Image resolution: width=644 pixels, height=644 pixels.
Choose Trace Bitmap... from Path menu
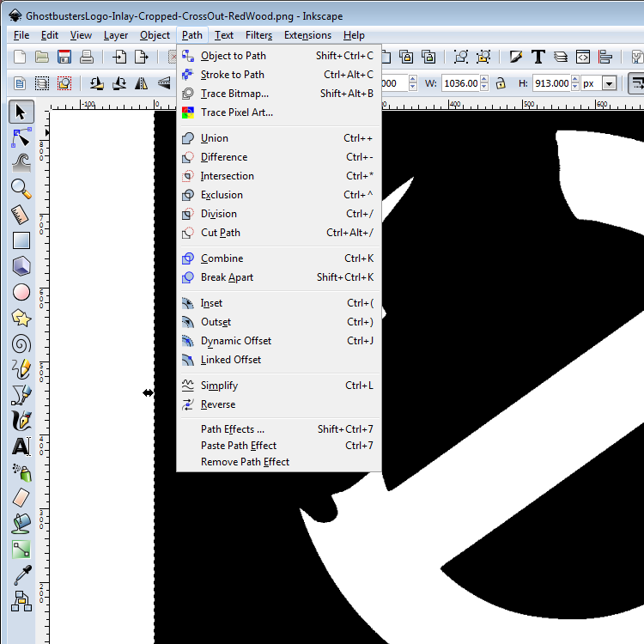(x=278, y=94)
